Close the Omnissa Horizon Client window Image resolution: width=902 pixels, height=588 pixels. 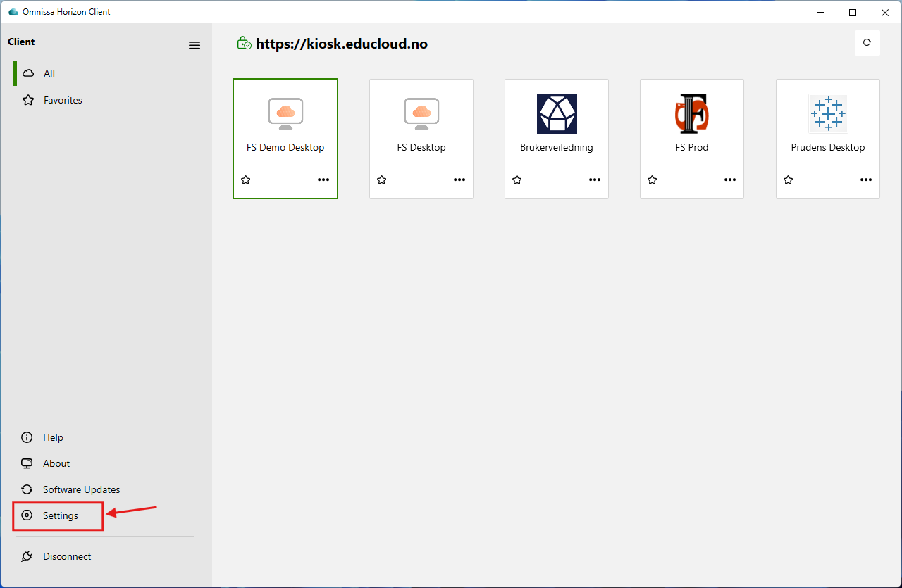tap(885, 12)
